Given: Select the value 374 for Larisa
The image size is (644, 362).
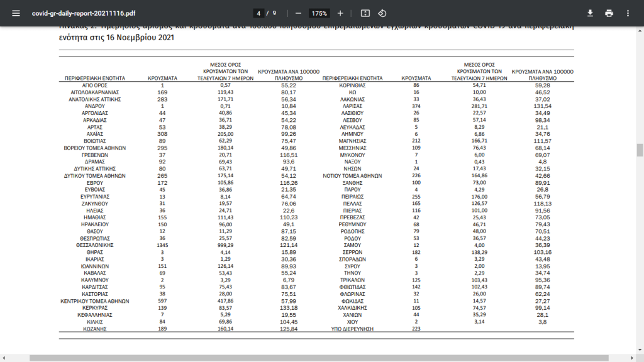Looking at the screenshot, I should point(416,106).
